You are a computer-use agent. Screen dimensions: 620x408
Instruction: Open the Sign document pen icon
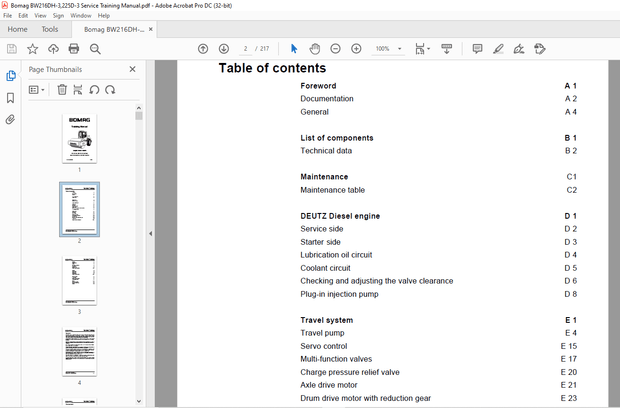coord(519,49)
